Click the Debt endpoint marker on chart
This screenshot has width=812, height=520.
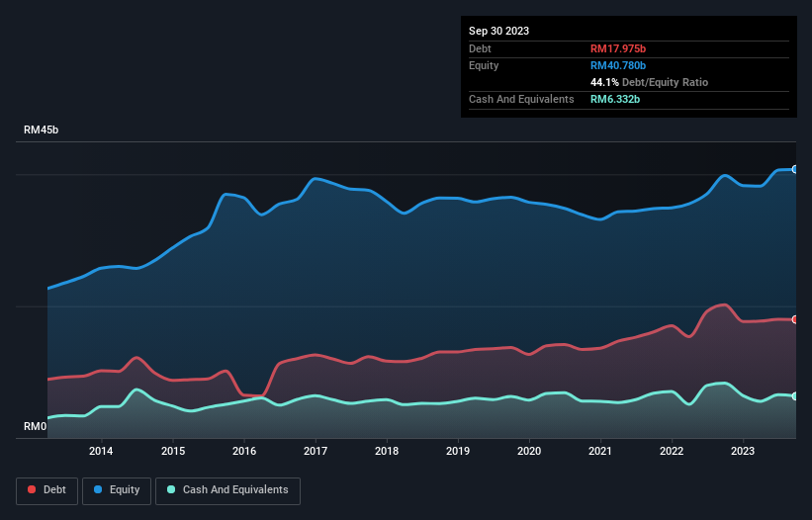pos(795,319)
